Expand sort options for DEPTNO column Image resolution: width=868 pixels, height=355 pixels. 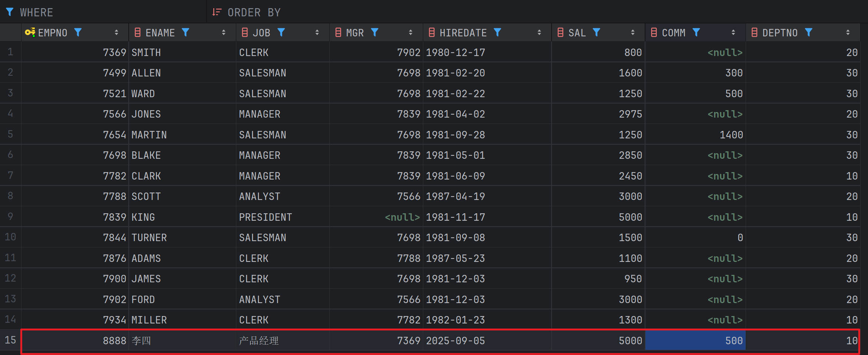[848, 33]
